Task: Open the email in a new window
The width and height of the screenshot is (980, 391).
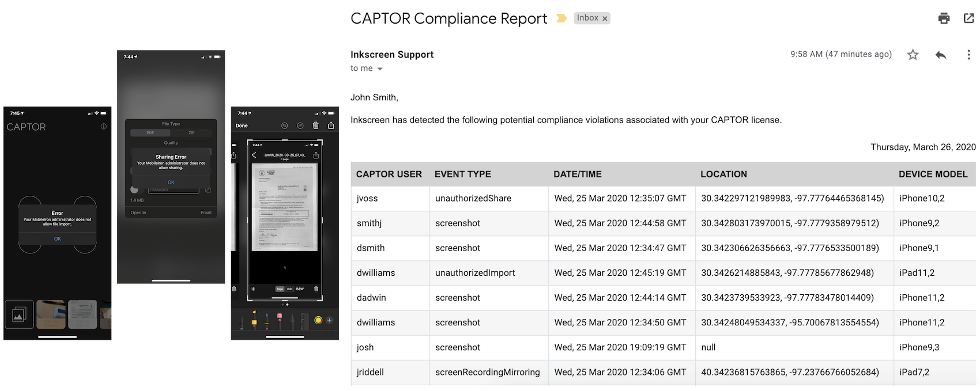Action: click(969, 18)
